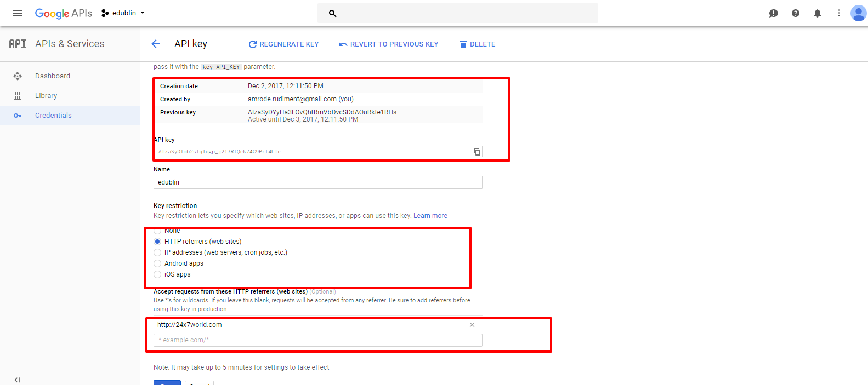Click the Name field containing edublin
Screen dimensions: 868x385
[x=318, y=182]
